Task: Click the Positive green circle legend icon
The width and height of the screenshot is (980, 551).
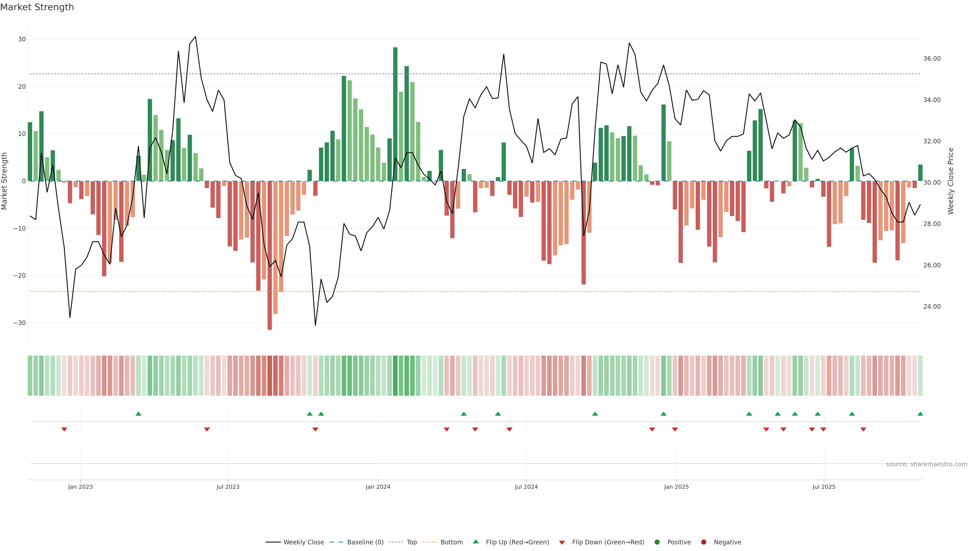Action: [x=657, y=542]
